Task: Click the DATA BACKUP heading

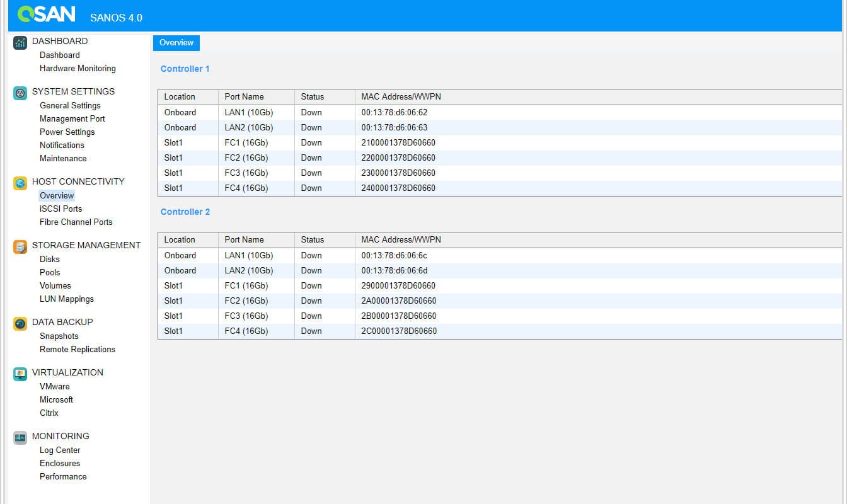Action: tap(62, 322)
